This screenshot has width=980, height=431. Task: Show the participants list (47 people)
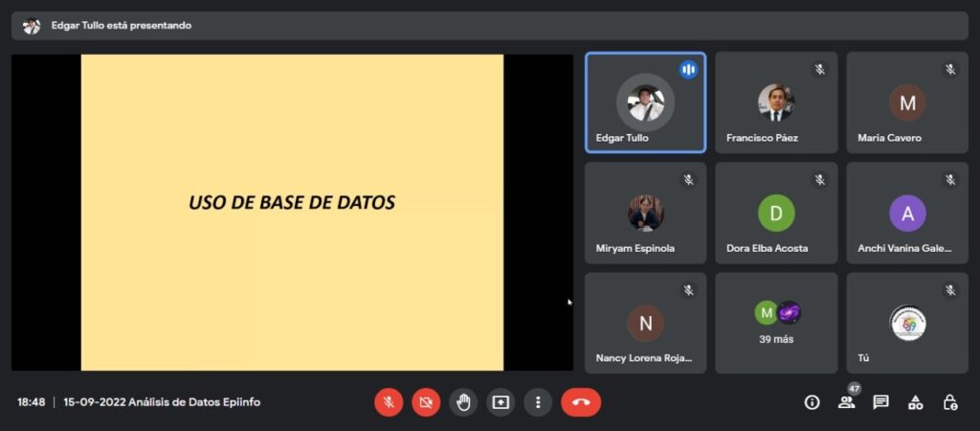point(846,403)
